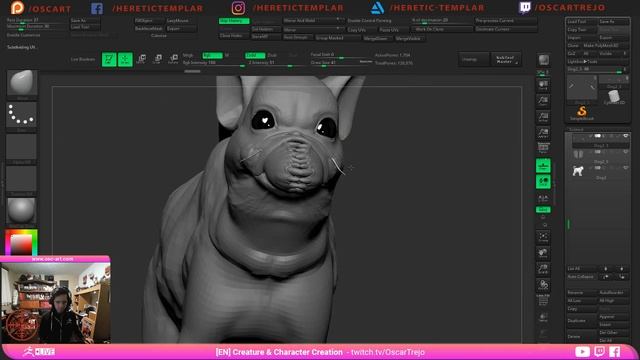640x360 pixels.
Task: Adjust the Rgb Intensity slider
Action: (x=213, y=63)
